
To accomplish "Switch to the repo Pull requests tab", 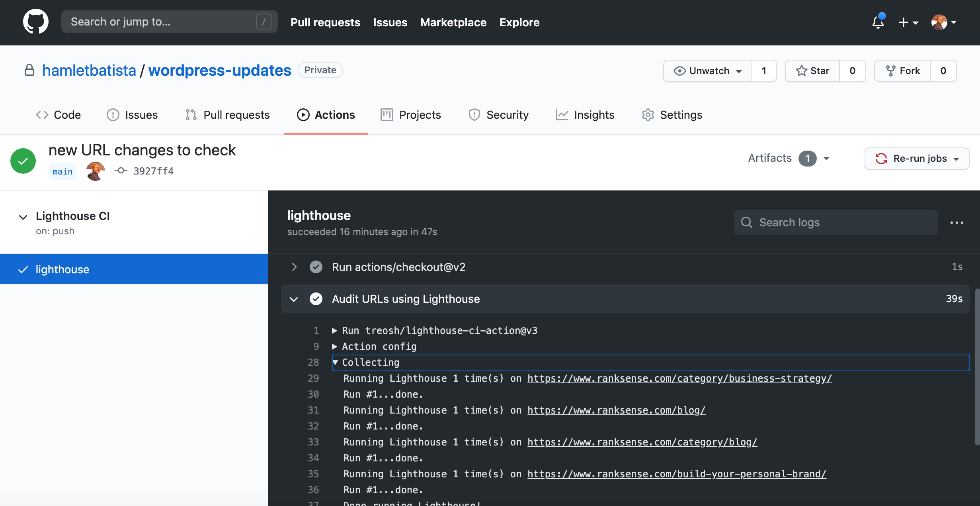I will click(x=227, y=115).
